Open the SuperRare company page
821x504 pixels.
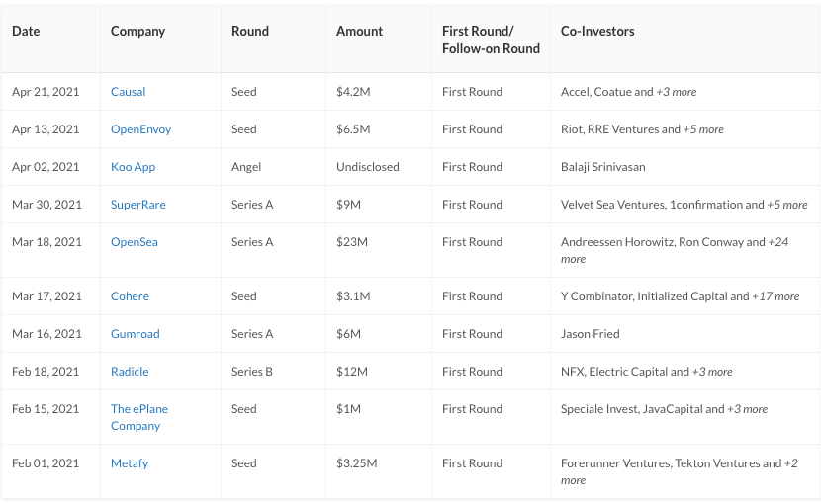click(x=138, y=205)
